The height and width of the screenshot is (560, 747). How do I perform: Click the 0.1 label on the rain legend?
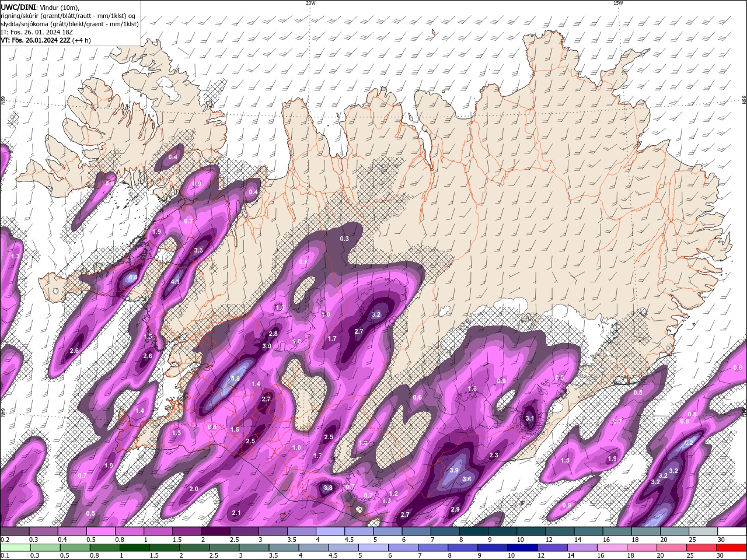pyautogui.click(x=5, y=556)
